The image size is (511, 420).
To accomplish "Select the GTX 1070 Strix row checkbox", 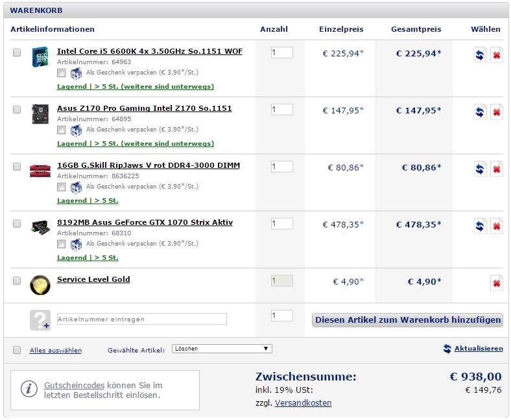I will coord(17,224).
